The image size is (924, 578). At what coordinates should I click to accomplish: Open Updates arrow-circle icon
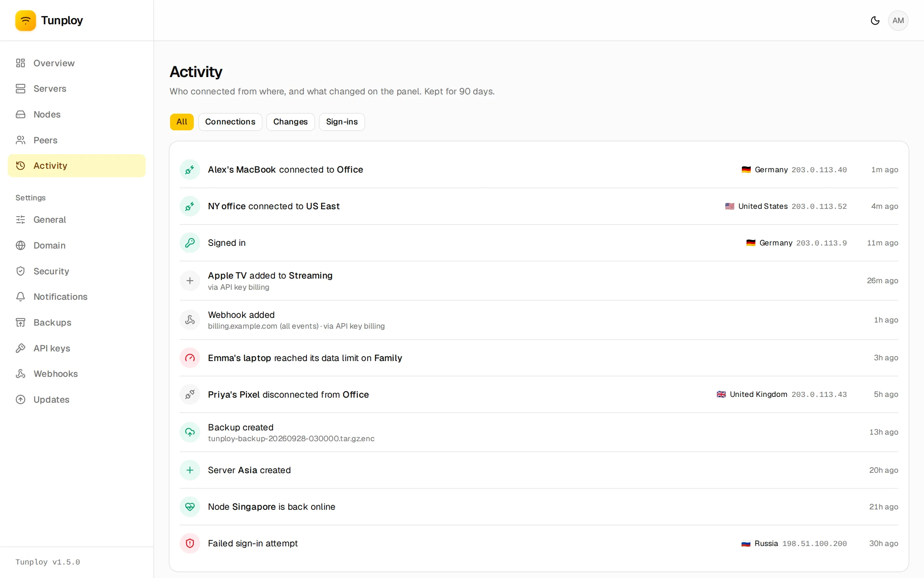point(20,400)
